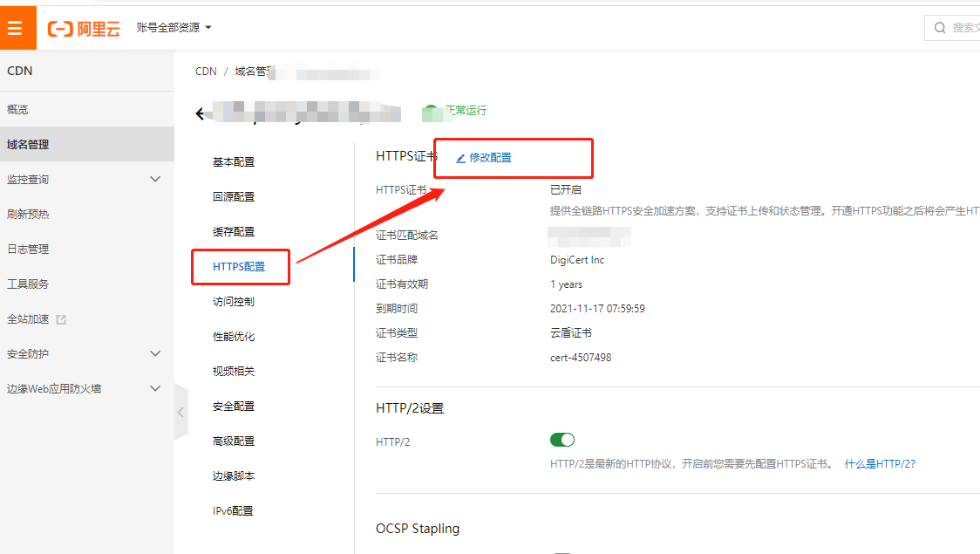Screen dimensions: 980x554
Task: Click the pencil icon beside 修改配置
Action: tap(461, 158)
